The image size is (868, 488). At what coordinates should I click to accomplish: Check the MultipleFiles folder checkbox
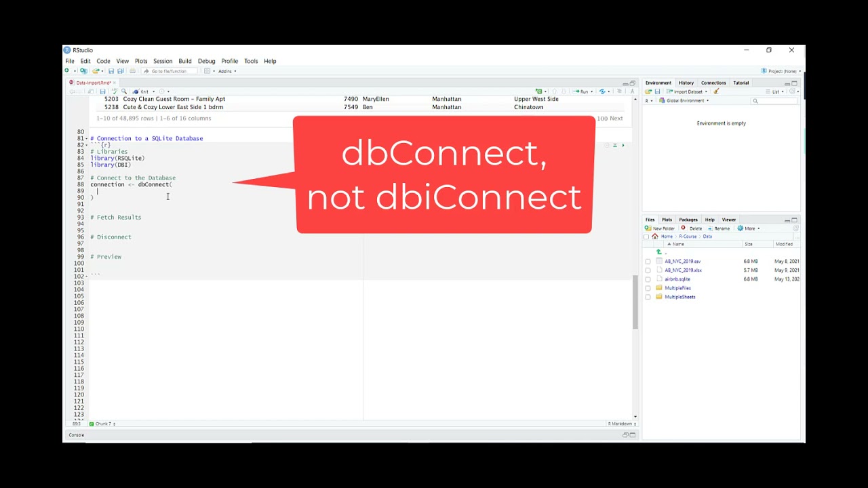(648, 288)
